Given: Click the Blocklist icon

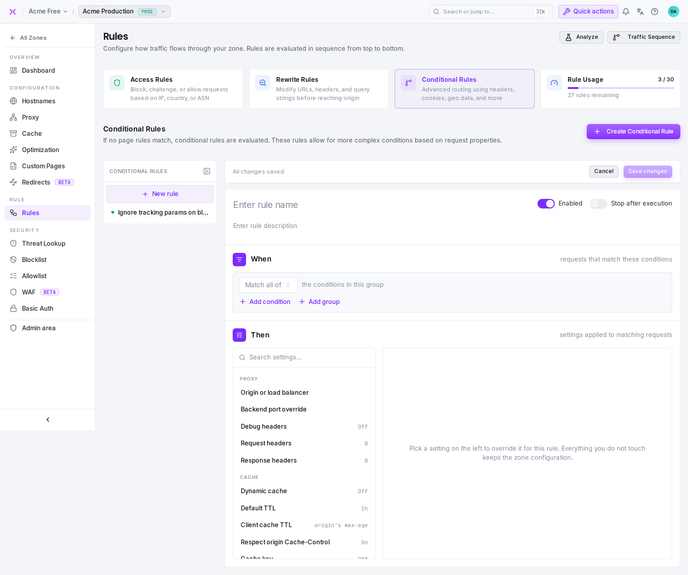Looking at the screenshot, I should [14, 260].
